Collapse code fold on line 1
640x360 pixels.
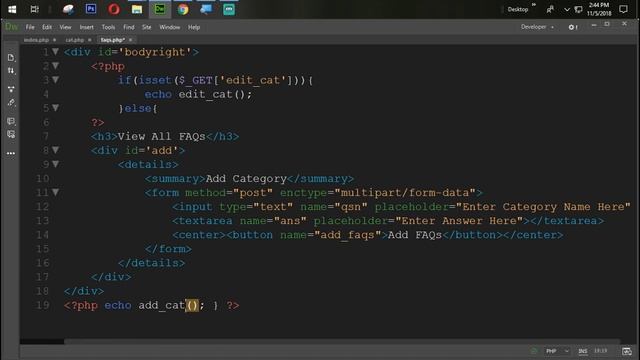coord(56,51)
